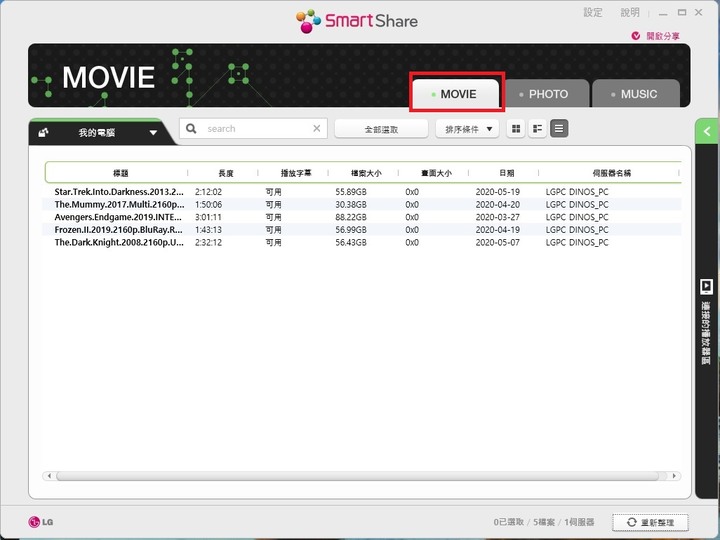Select The.Dark.Knight.2008.2160p movie row
The image size is (720, 540).
(x=362, y=242)
